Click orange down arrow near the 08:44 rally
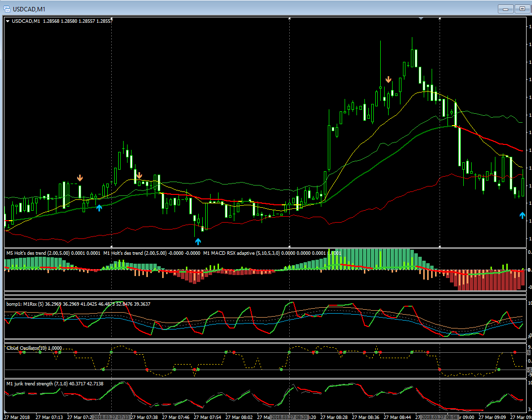 pos(389,80)
